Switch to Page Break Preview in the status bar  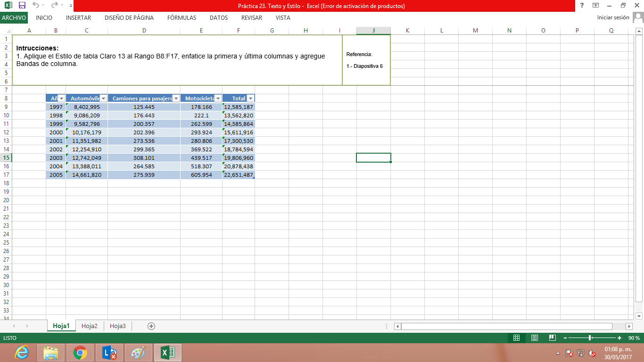pos(553,337)
